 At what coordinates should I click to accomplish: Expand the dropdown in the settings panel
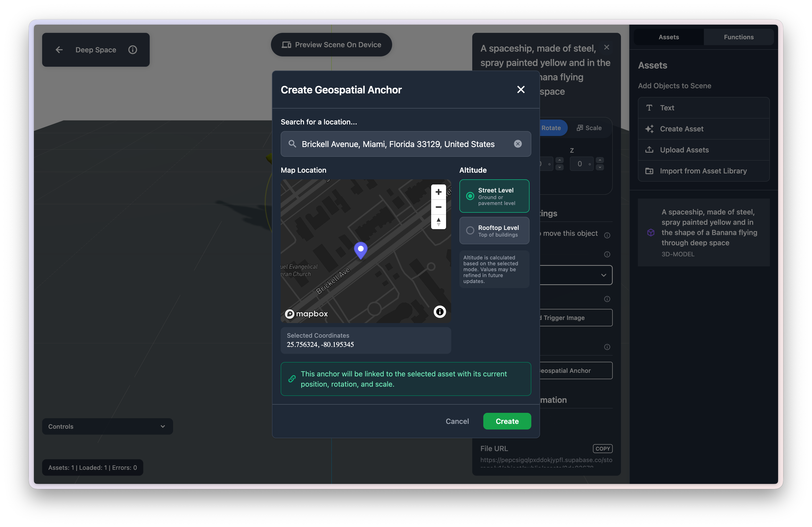pyautogui.click(x=576, y=275)
